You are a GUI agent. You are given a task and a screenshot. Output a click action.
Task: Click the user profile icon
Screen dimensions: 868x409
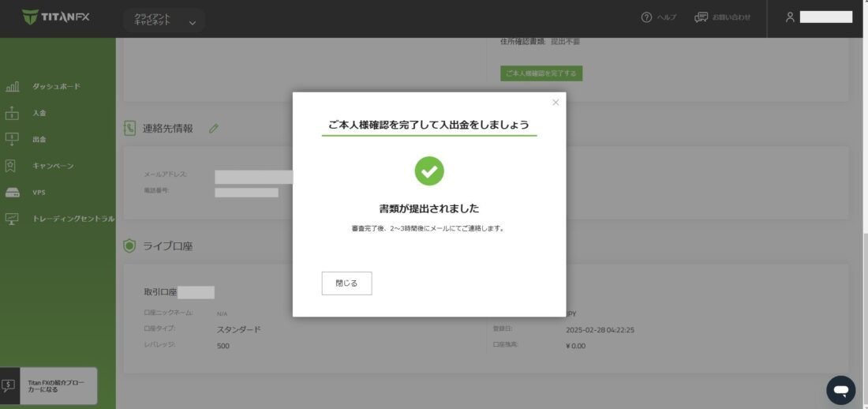pyautogui.click(x=790, y=17)
